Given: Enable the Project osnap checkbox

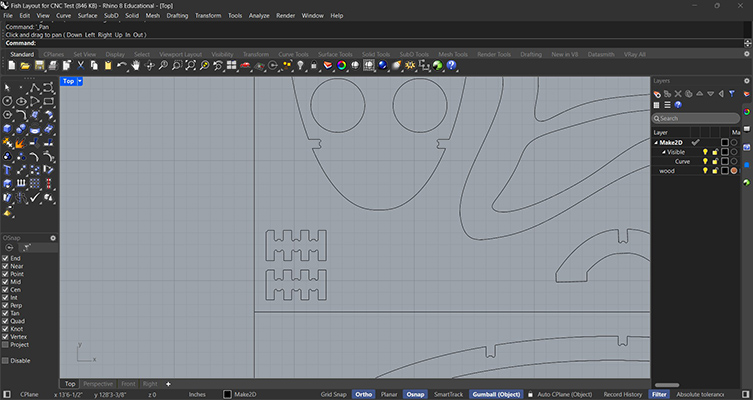Looking at the screenshot, I should pos(6,345).
